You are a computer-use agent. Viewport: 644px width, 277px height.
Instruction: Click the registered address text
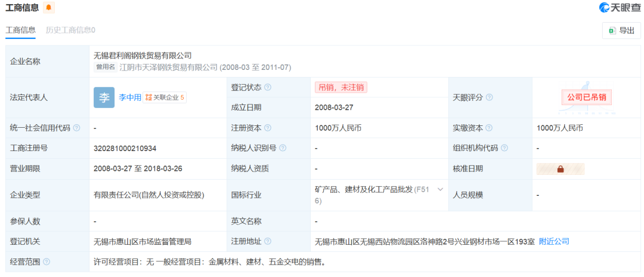click(x=425, y=241)
